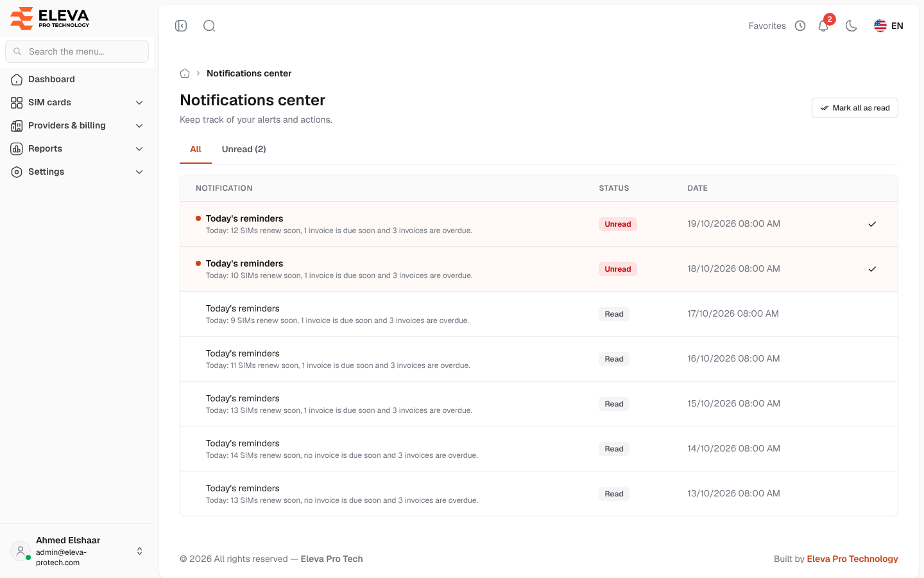Click the Eleva Pro Technology logo
This screenshot has width=924, height=578.
50,18
